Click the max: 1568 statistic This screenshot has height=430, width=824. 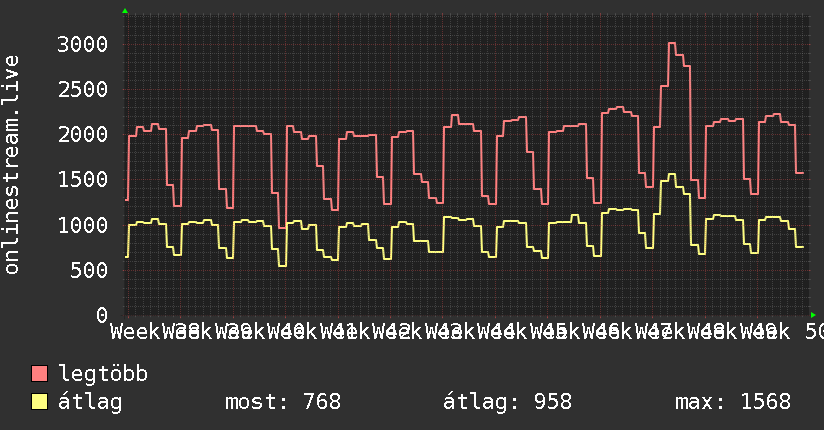(733, 402)
